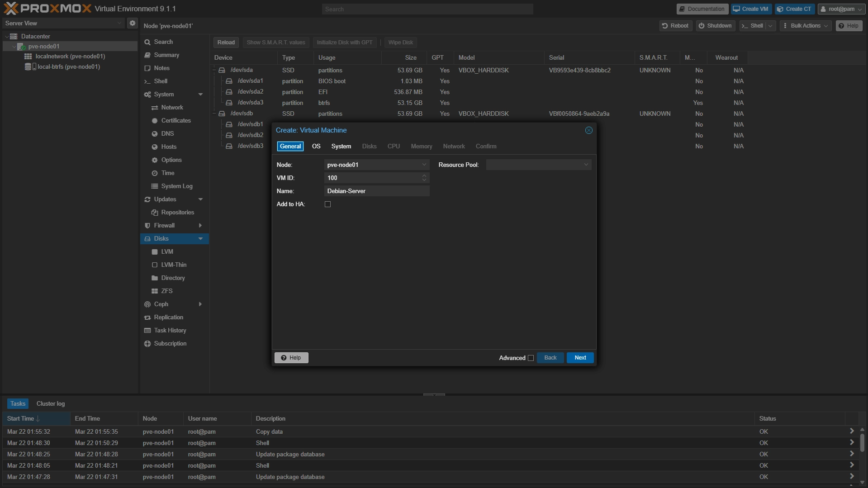This screenshot has width=868, height=488.
Task: Click the Create CT button
Action: pos(795,9)
